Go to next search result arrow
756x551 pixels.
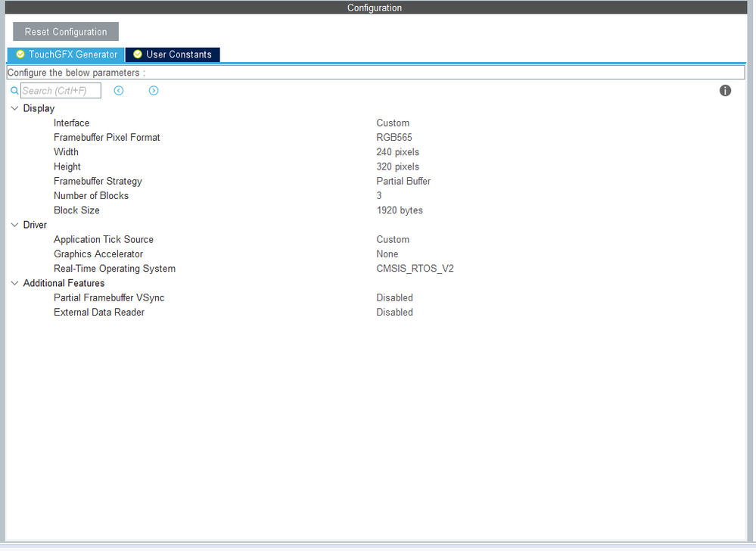coord(154,91)
